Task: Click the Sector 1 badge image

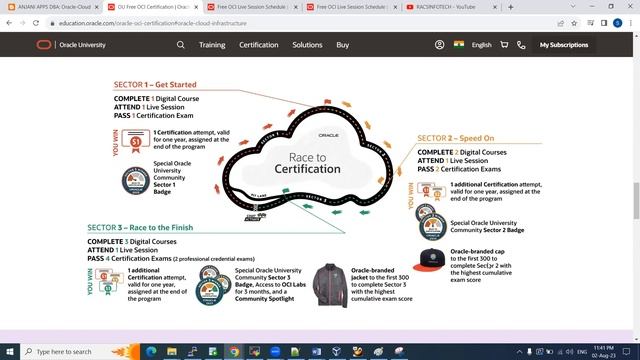Action: (x=136, y=180)
